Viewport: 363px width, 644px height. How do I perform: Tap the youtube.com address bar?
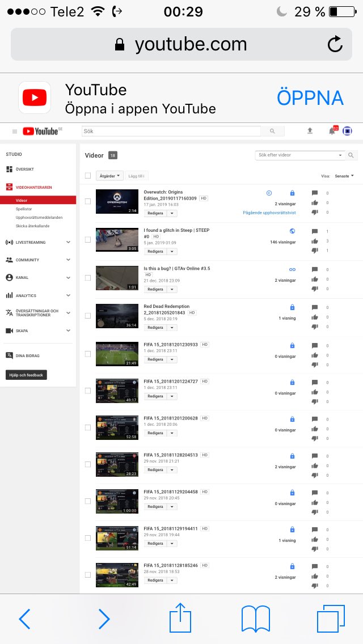tap(181, 44)
